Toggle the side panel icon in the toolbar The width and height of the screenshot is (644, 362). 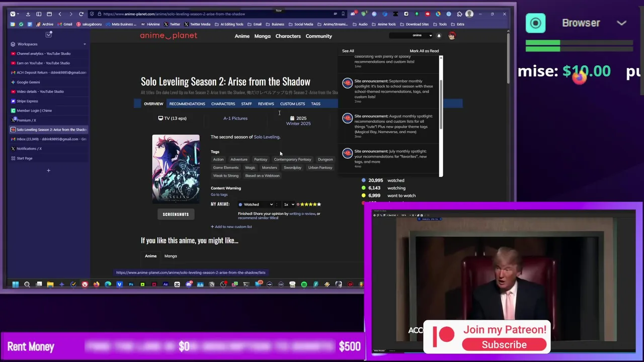[38, 14]
